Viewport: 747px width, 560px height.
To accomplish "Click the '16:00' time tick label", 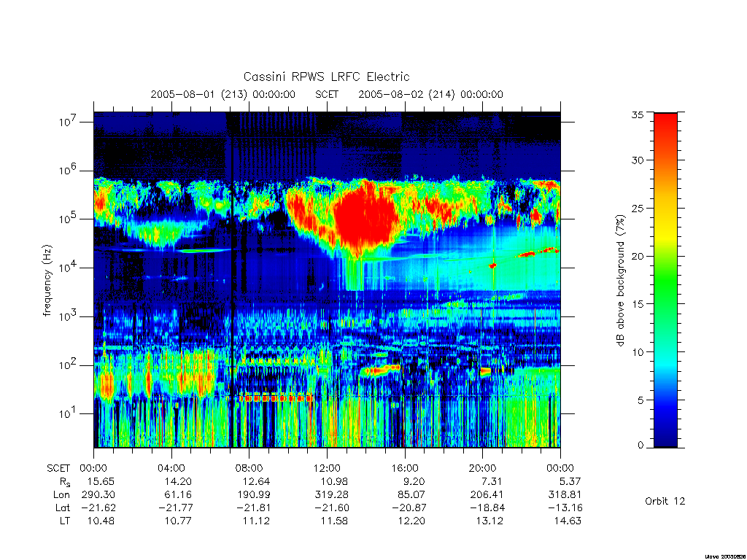I will (x=405, y=468).
